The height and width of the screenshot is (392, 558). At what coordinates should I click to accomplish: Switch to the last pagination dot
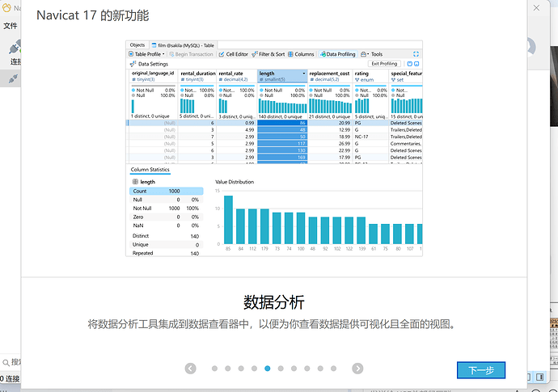point(332,369)
